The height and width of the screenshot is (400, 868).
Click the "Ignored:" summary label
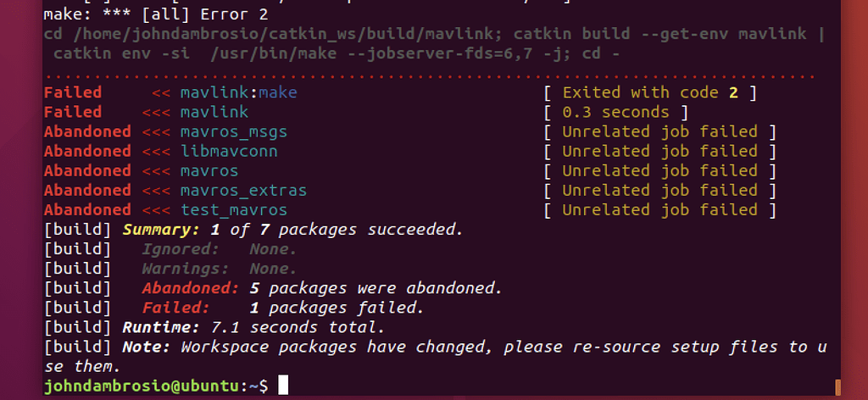point(181,248)
